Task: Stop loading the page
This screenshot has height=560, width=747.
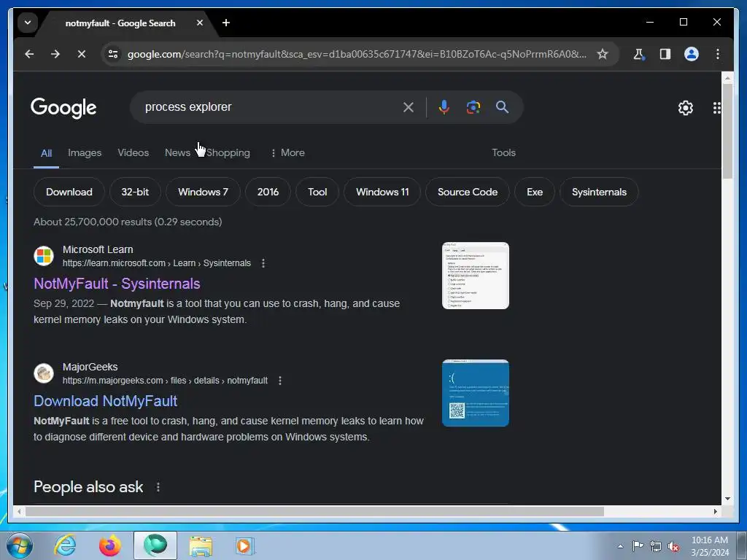Action: point(82,54)
